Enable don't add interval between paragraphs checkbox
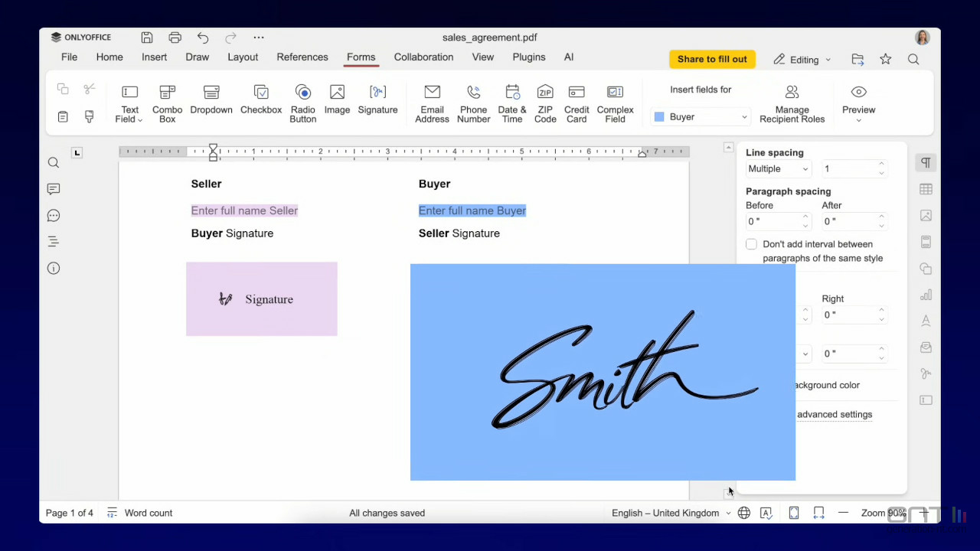Screen dimensions: 980x551 751,244
